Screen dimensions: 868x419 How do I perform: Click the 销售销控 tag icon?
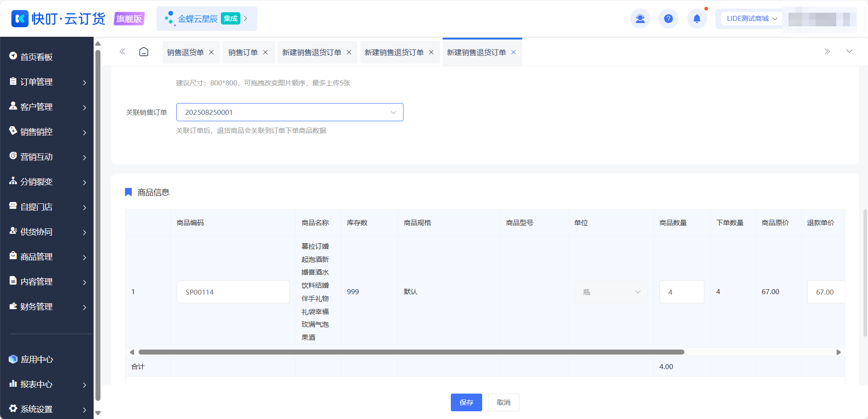13,131
